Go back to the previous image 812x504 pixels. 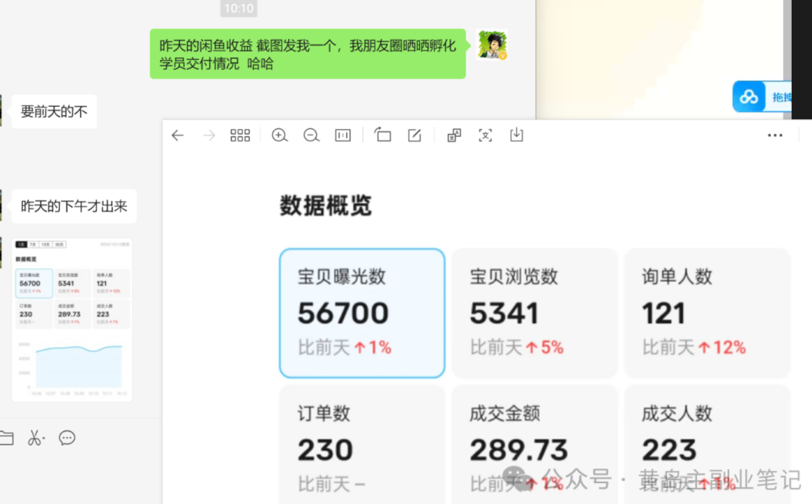click(177, 136)
